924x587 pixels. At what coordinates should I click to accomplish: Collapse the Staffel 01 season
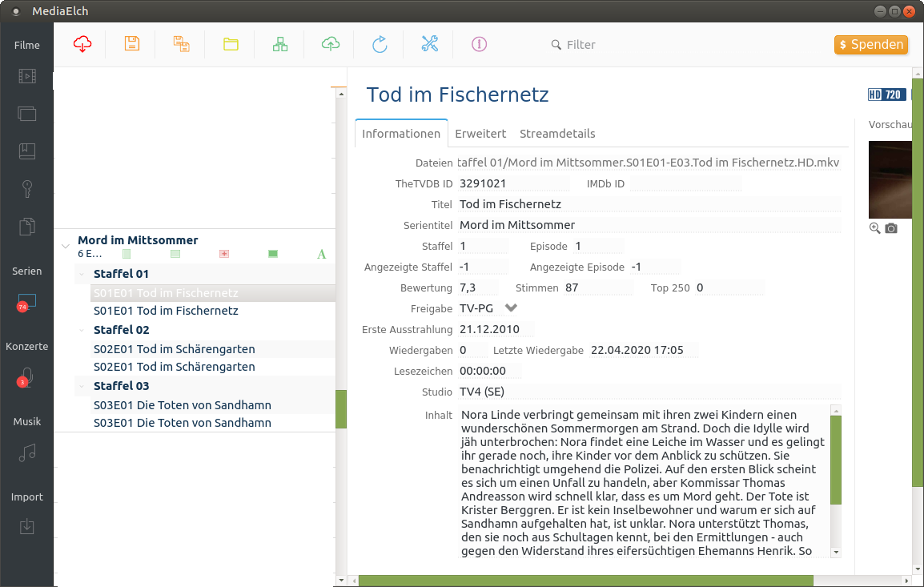[x=82, y=274]
